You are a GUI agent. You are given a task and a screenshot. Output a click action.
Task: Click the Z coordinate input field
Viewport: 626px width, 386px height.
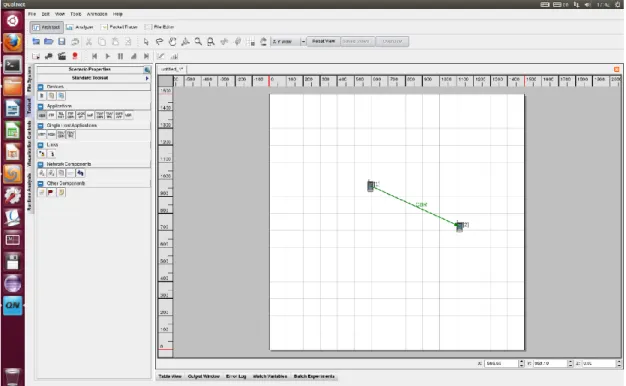click(598, 364)
